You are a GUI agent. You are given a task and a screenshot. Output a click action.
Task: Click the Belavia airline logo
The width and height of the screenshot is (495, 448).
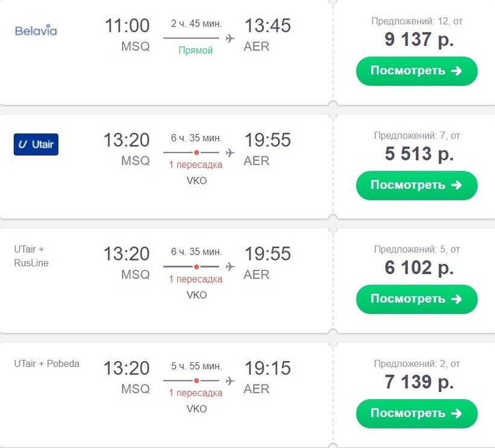point(36,30)
